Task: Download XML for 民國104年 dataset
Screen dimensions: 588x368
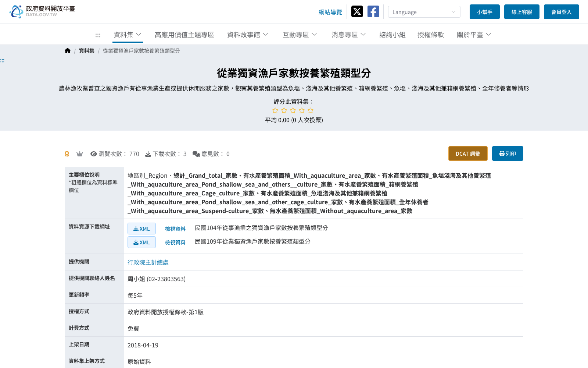Action: pos(141,229)
